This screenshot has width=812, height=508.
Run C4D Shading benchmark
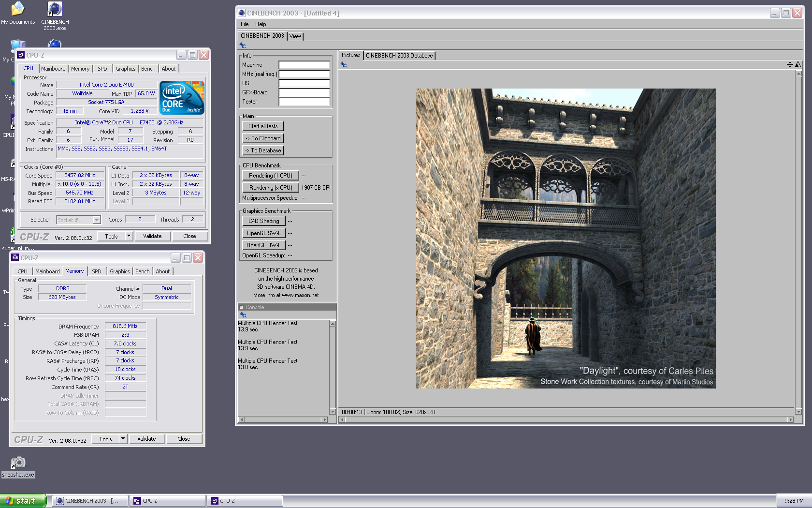tap(264, 221)
